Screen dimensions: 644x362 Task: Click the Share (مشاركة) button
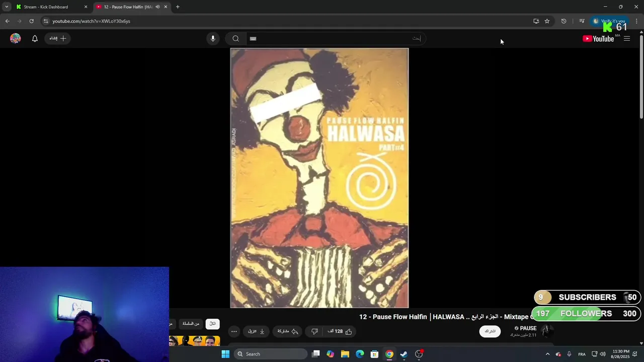288,331
